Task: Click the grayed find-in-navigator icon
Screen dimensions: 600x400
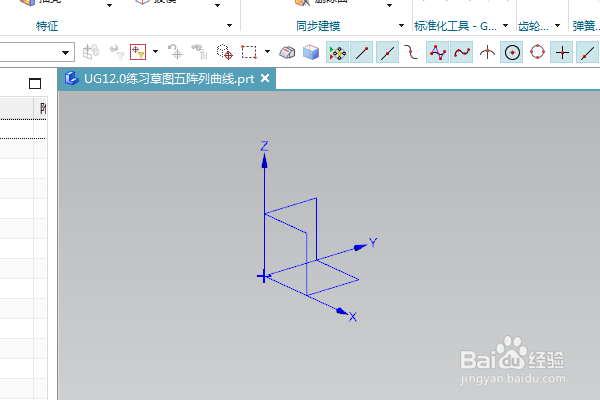Action: pos(199,52)
